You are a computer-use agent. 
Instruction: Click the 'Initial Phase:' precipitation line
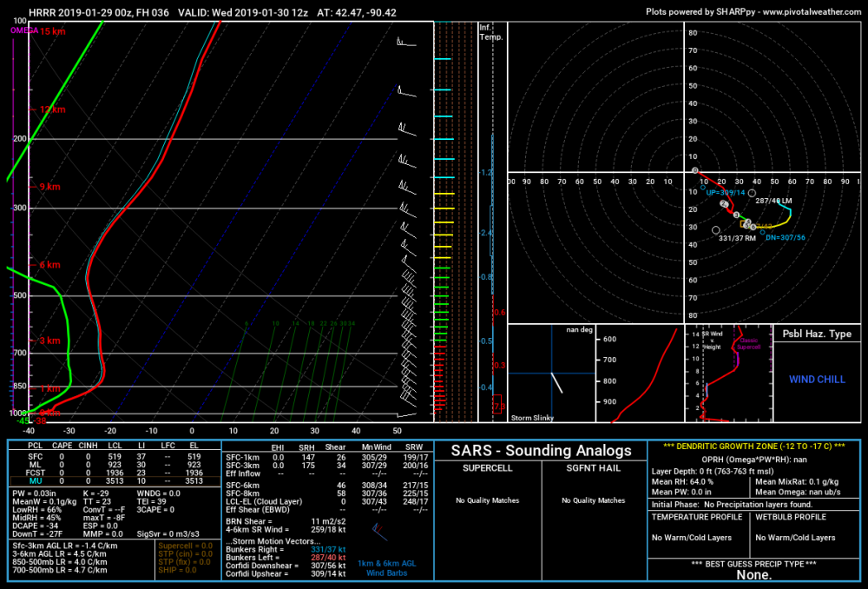coord(732,504)
